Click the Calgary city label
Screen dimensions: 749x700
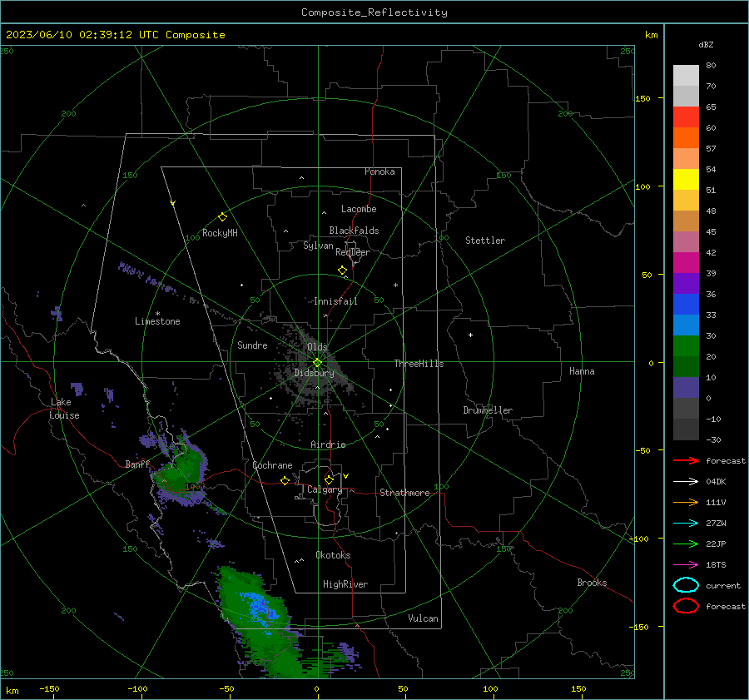pos(325,489)
